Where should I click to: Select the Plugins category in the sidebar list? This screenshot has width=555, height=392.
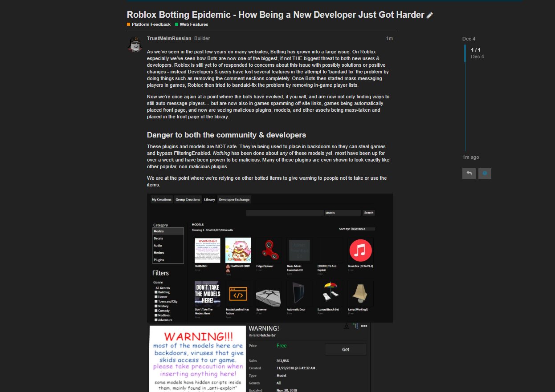click(x=168, y=260)
